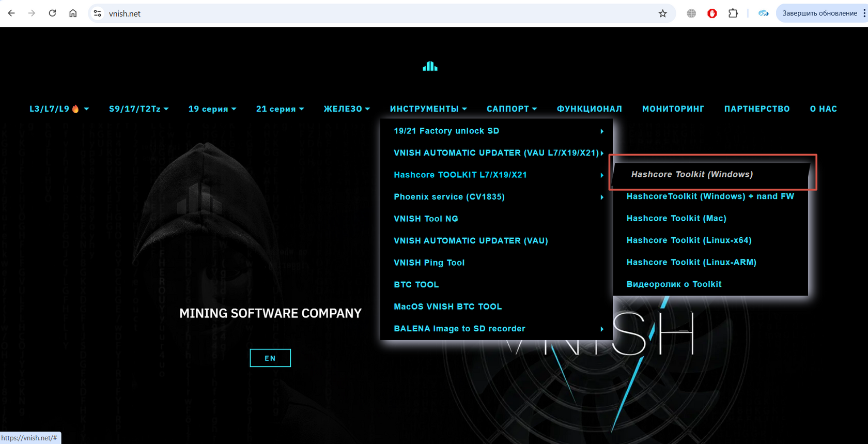The image size is (868, 444).
Task: Open the globe extension icon
Action: (691, 13)
